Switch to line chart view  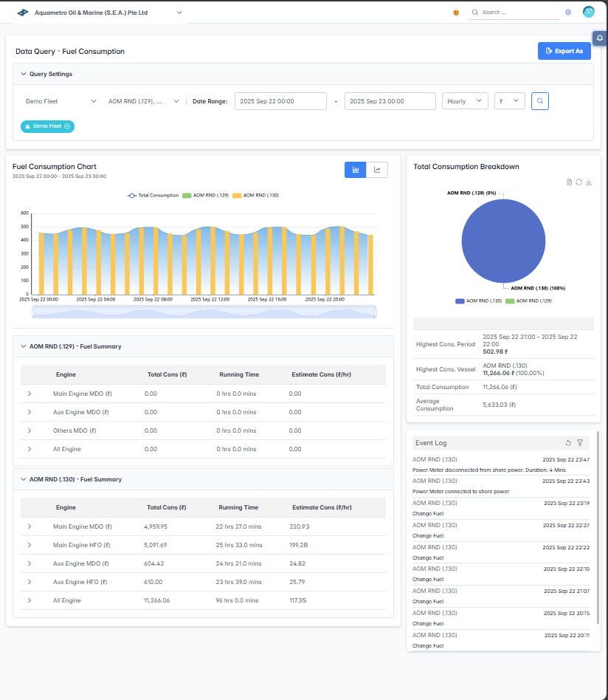[x=377, y=170]
